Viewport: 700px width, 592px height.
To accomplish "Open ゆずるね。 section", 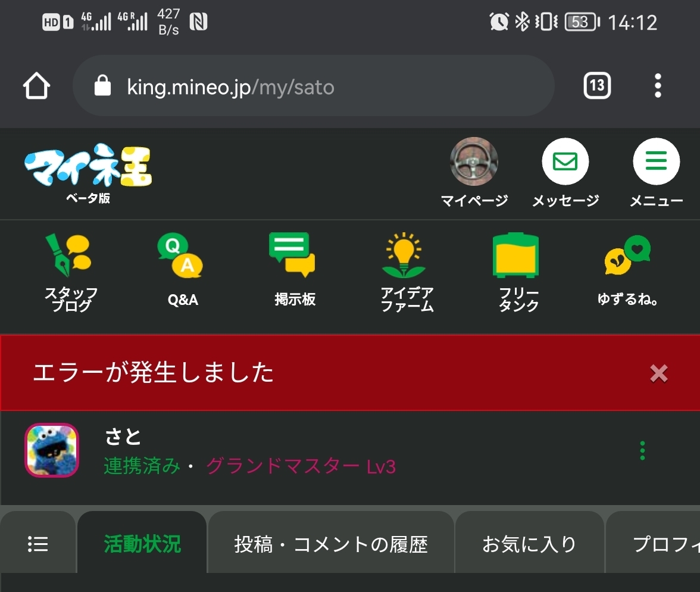I will [x=627, y=270].
